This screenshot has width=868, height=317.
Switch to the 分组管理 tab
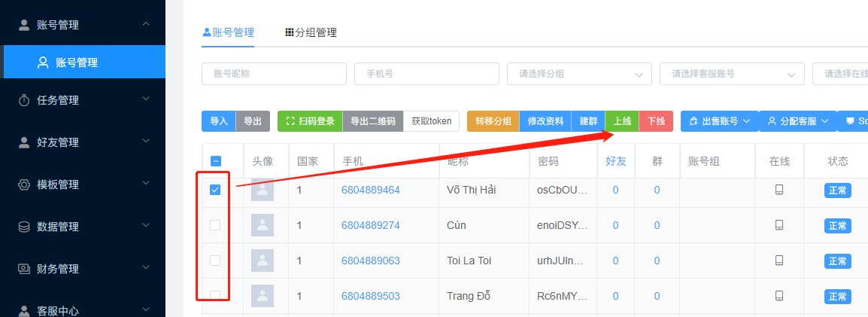click(311, 32)
